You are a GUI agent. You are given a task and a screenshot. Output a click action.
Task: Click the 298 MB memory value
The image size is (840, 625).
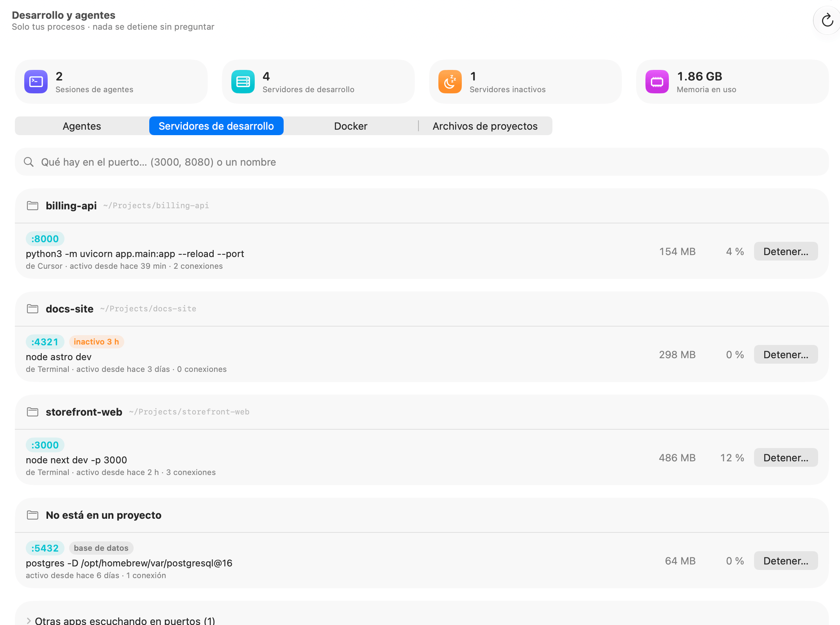pos(677,354)
